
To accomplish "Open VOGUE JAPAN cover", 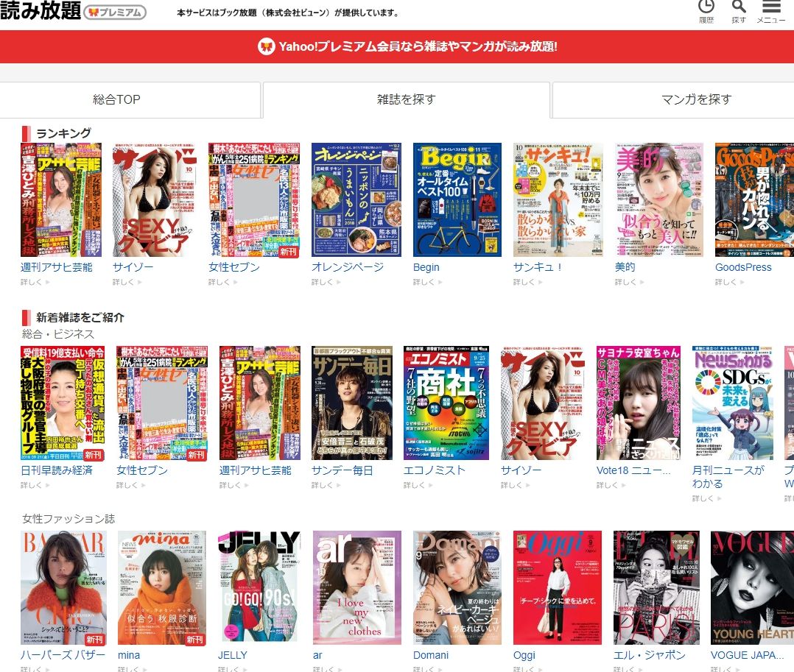I will (x=752, y=588).
